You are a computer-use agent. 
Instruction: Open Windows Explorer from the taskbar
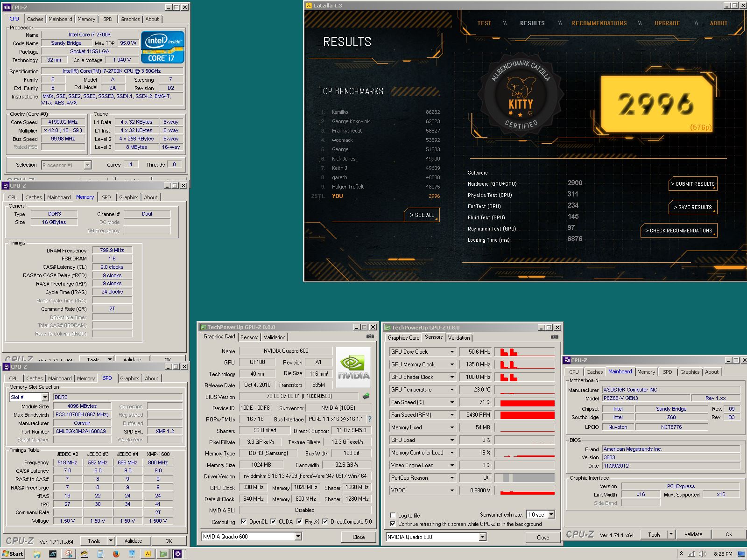pos(36,554)
